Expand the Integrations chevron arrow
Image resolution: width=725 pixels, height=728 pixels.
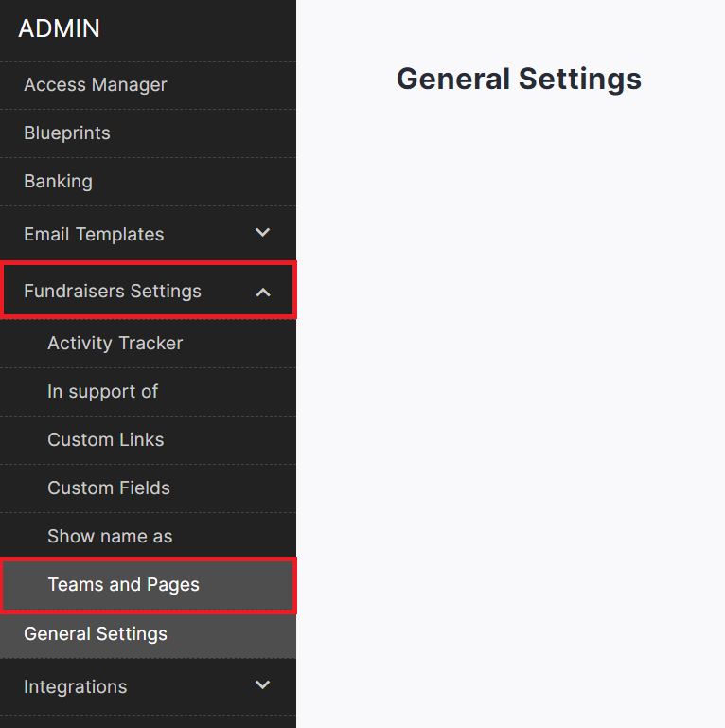click(263, 685)
